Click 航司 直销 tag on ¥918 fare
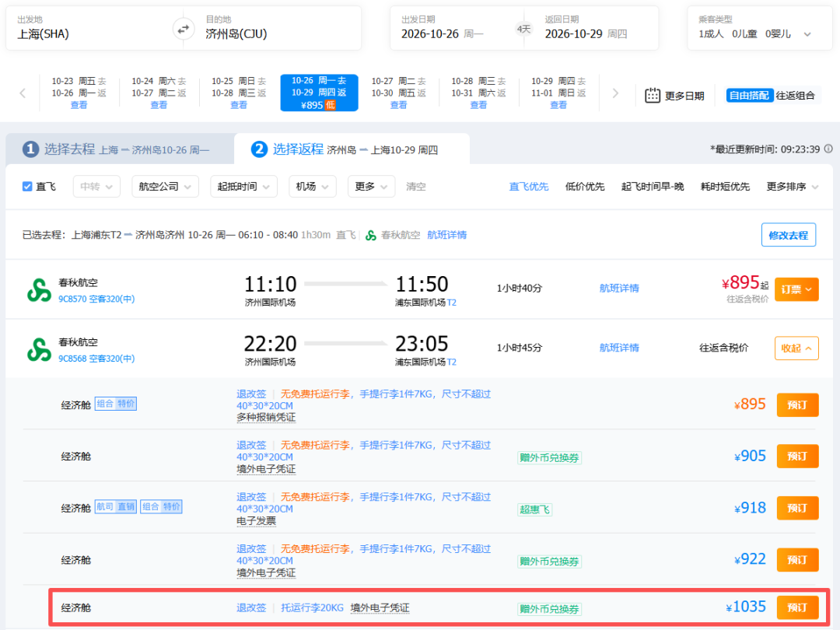The image size is (840, 630). [x=116, y=507]
